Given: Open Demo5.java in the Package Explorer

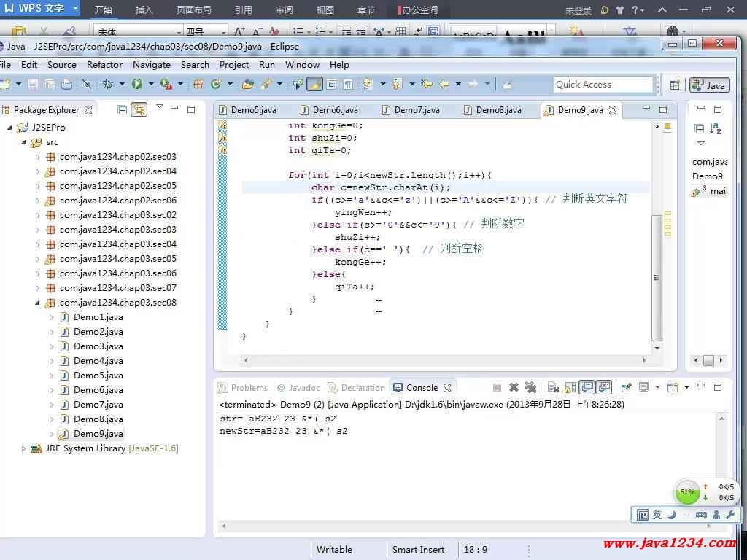Looking at the screenshot, I should point(98,376).
